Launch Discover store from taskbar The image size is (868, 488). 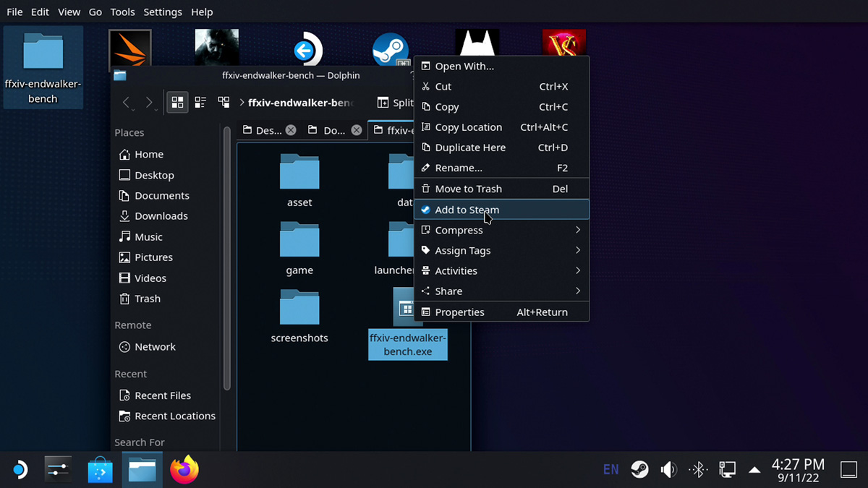pyautogui.click(x=101, y=470)
